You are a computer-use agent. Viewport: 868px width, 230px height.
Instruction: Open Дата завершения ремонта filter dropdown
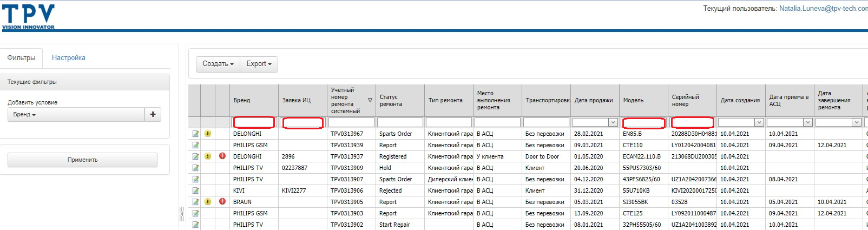pyautogui.click(x=856, y=122)
